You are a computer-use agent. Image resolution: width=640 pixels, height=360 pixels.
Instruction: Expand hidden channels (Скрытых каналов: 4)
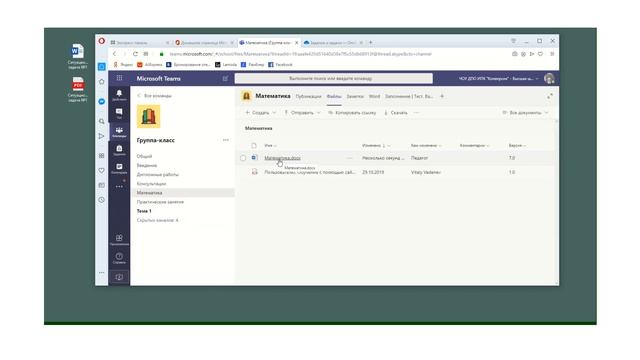coord(157,220)
